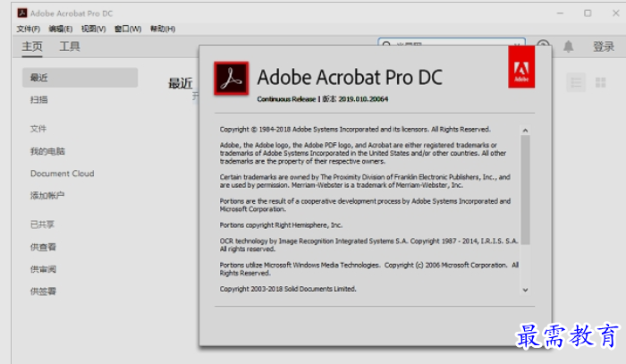Open Document Cloud in the sidebar
The height and width of the screenshot is (364, 626).
[63, 174]
